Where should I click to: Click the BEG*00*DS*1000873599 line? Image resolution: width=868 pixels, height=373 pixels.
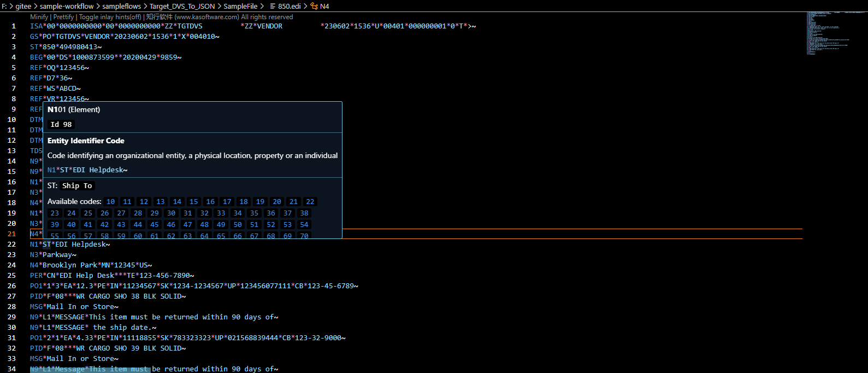(106, 57)
